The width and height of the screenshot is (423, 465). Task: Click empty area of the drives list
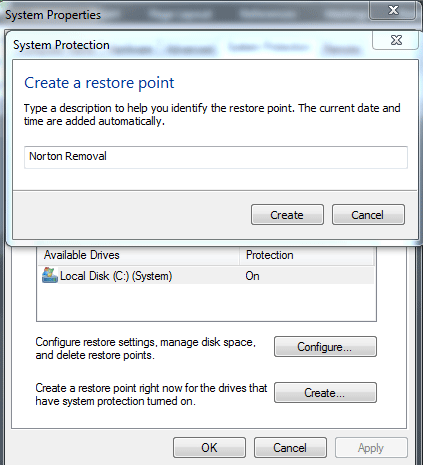pyautogui.click(x=206, y=303)
